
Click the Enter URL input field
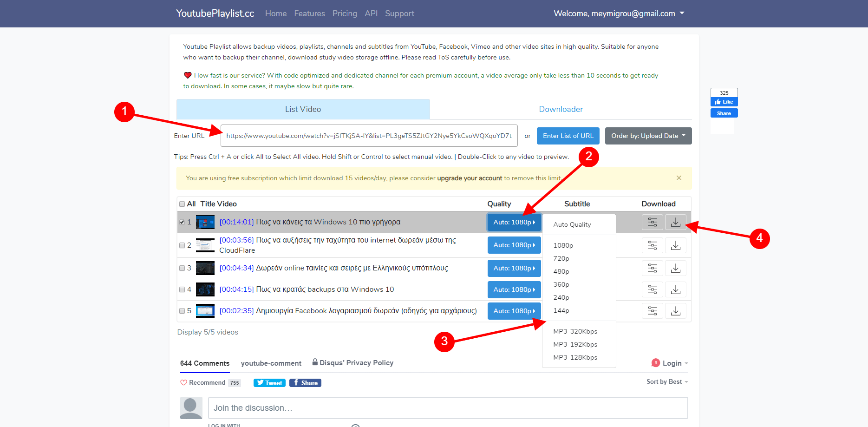pos(369,136)
